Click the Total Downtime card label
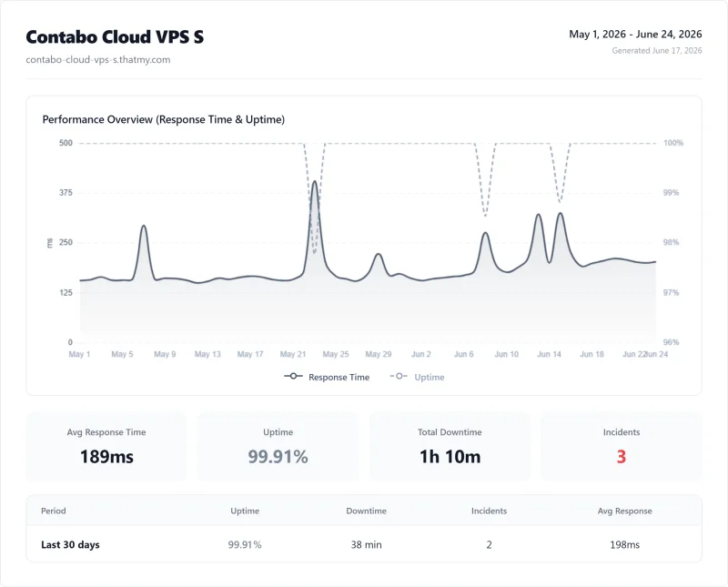This screenshot has width=728, height=587. coord(450,432)
